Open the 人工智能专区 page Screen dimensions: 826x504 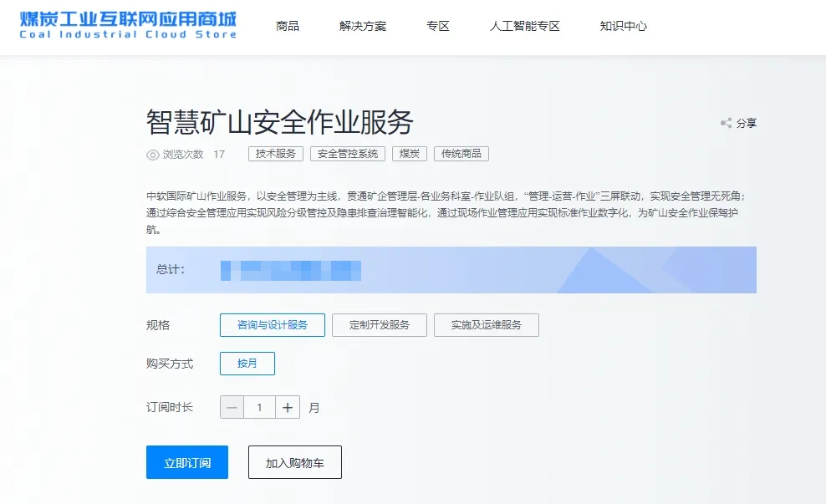point(524,26)
